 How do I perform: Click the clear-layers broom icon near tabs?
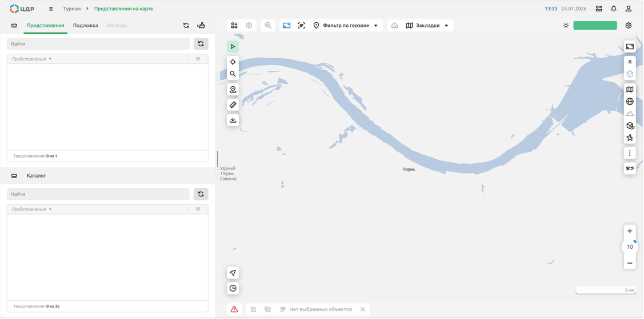201,26
